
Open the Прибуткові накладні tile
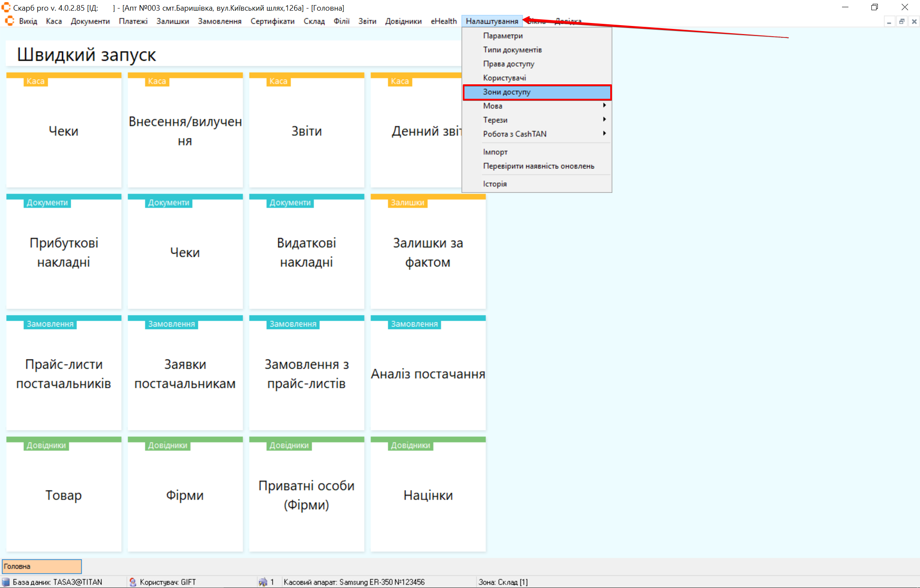point(64,252)
